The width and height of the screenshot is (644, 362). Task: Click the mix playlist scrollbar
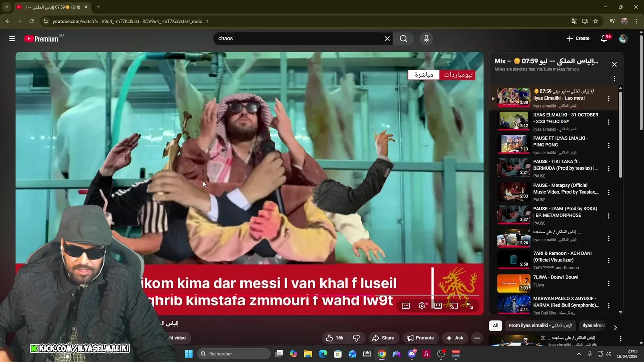pyautogui.click(x=620, y=134)
